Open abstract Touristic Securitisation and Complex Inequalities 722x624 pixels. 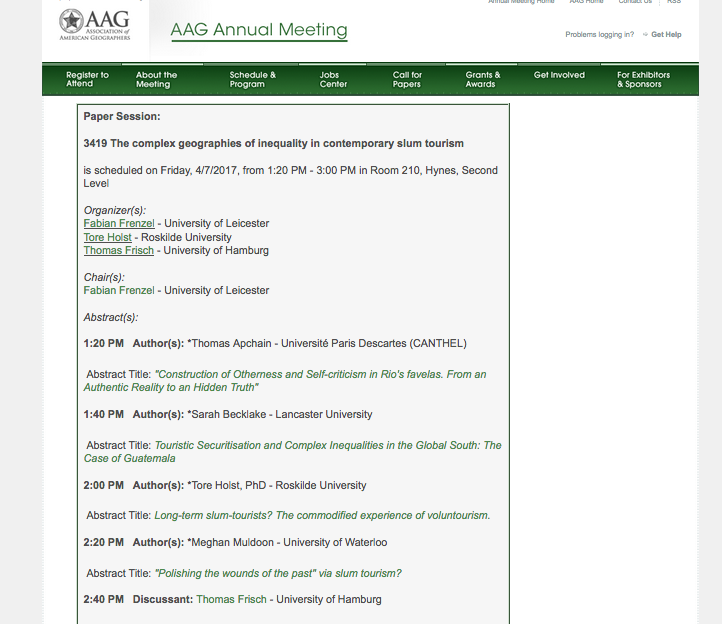coord(292,452)
